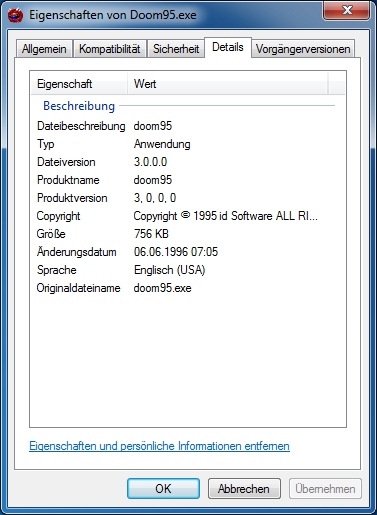Select the Produktname property label
The height and width of the screenshot is (515, 377).
point(68,180)
